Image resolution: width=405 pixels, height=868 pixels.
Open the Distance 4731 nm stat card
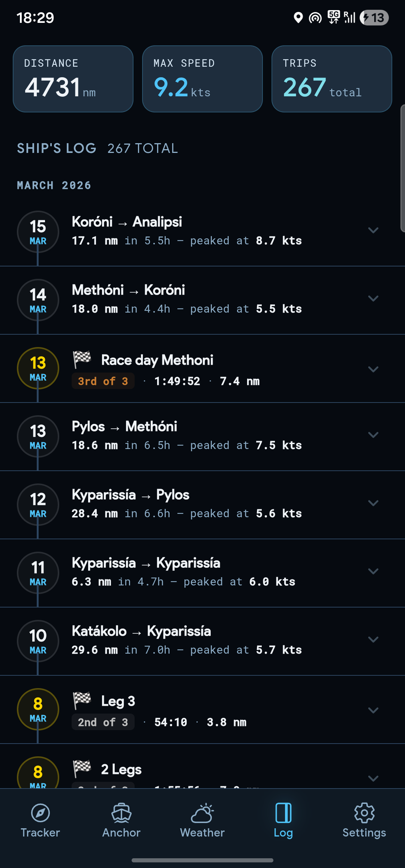[73, 79]
